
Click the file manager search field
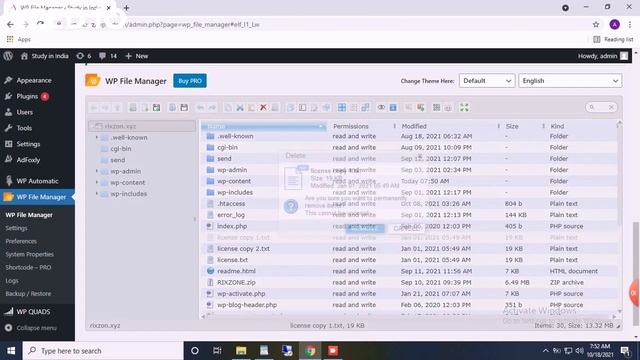pos(601,107)
